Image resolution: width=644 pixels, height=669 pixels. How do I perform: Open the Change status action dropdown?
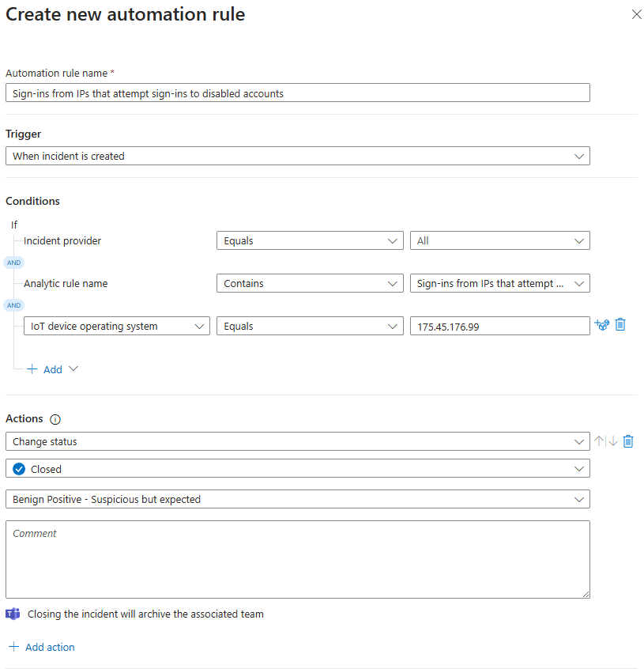tap(297, 442)
